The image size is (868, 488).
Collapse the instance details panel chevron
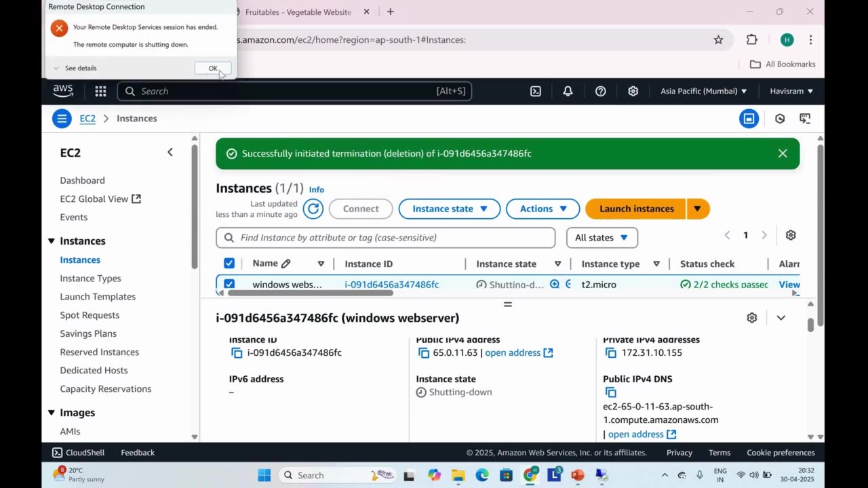[x=781, y=318]
